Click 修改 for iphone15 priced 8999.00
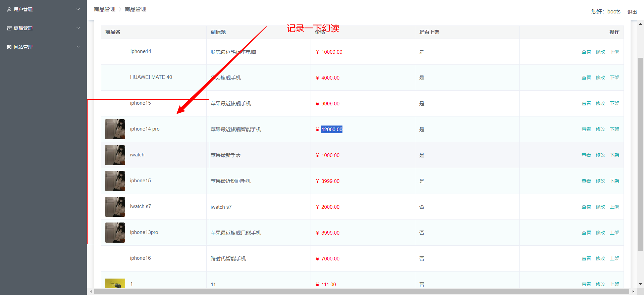 click(600, 181)
